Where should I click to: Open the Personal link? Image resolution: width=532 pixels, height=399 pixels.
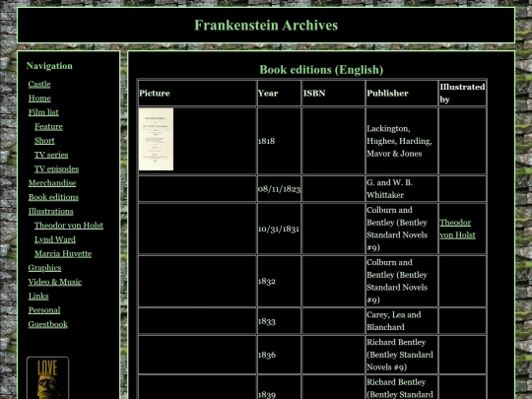click(44, 310)
